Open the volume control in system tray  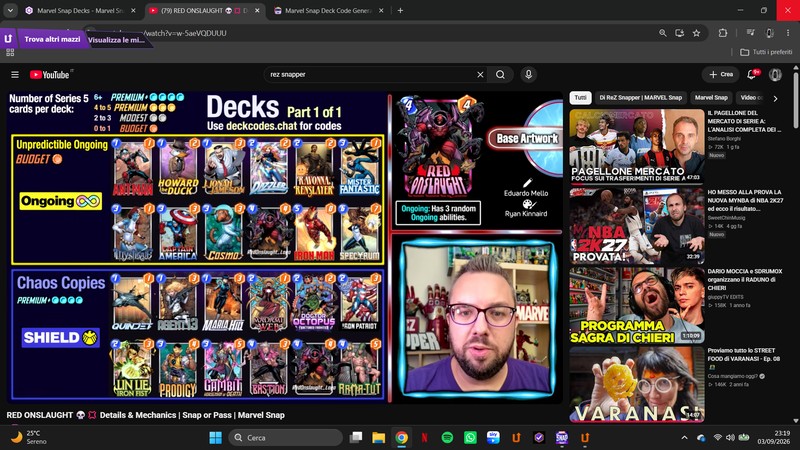pyautogui.click(x=730, y=438)
